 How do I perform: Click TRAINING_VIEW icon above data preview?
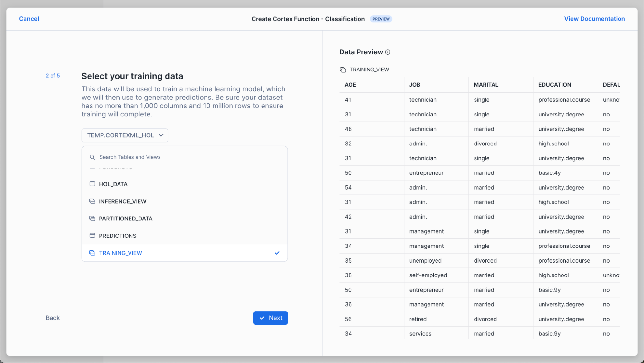pos(343,70)
